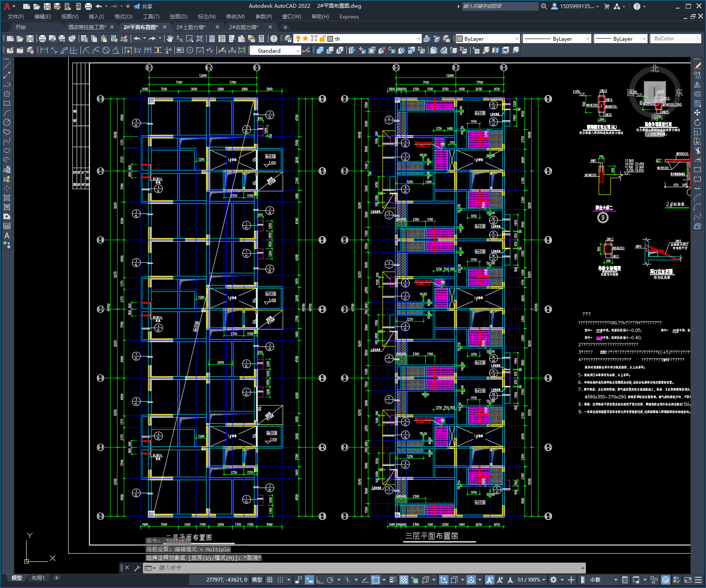
Task: Start the Linear dimension tool
Action: click(x=44, y=51)
